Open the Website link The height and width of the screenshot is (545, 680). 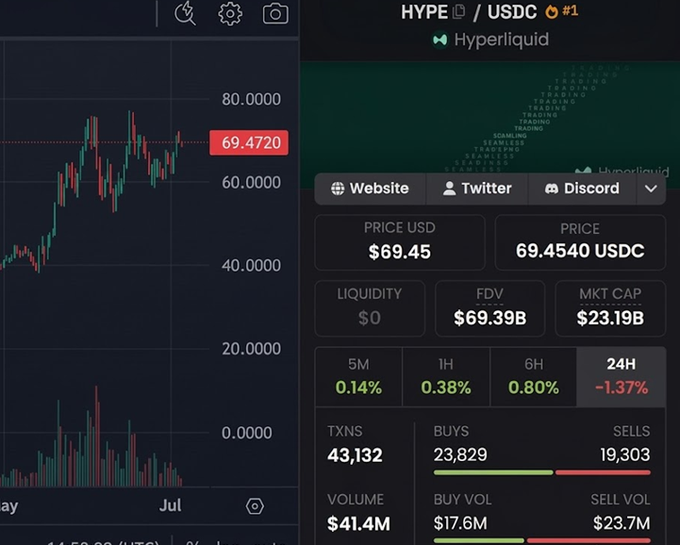tap(370, 189)
